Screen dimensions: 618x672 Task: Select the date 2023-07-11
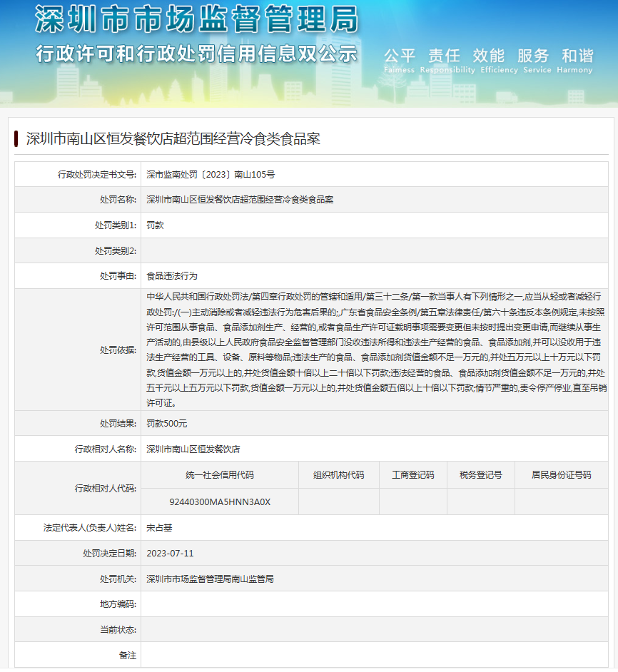pyautogui.click(x=171, y=554)
